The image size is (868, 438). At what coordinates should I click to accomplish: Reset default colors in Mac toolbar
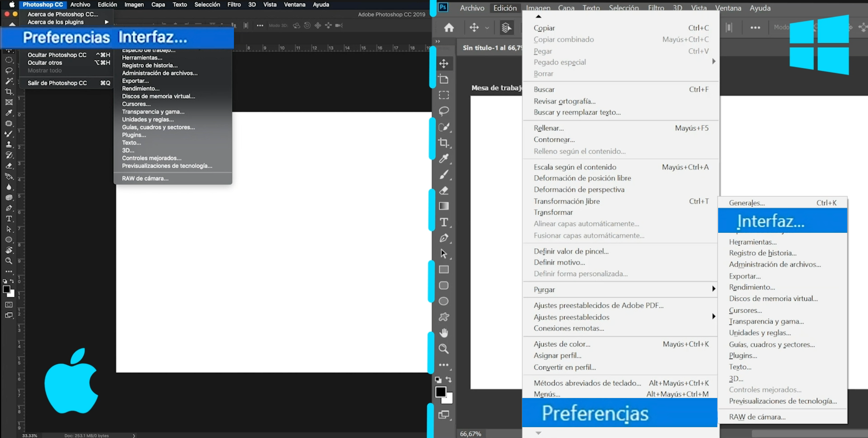[x=5, y=281]
